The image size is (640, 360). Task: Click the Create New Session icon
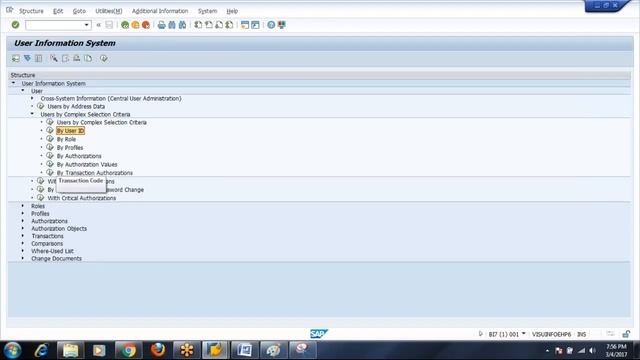245,25
